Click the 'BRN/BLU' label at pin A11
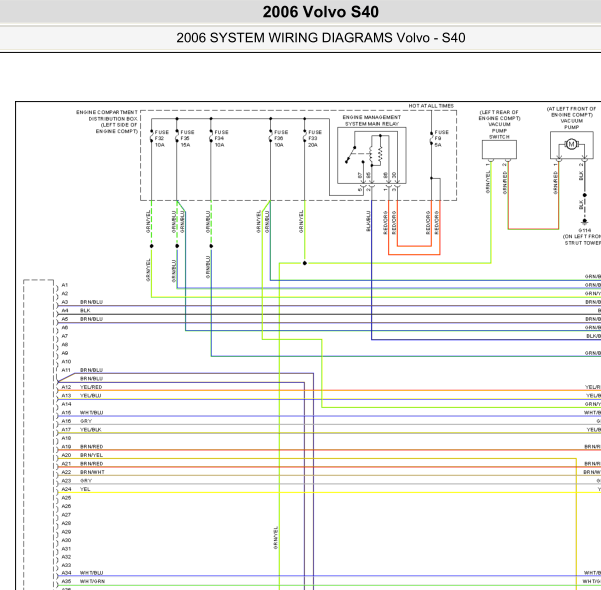Viewport: 601px width, 590px height. (91, 370)
